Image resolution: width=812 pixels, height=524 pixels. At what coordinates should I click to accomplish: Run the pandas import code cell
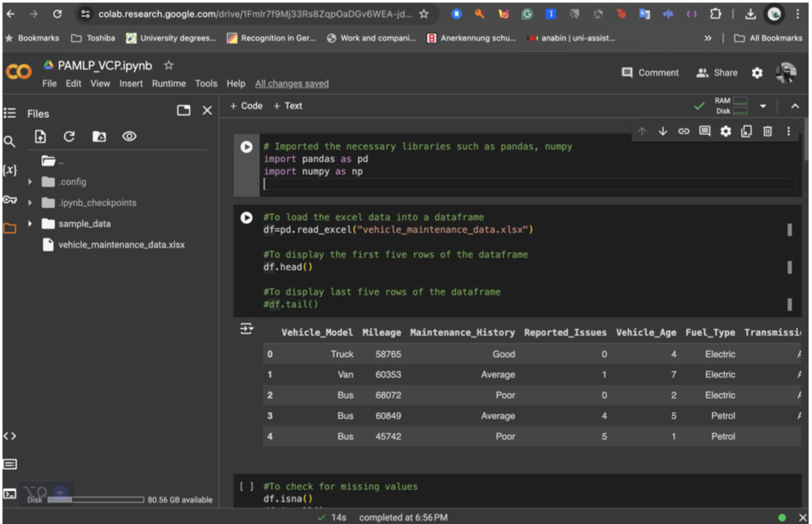tap(247, 147)
